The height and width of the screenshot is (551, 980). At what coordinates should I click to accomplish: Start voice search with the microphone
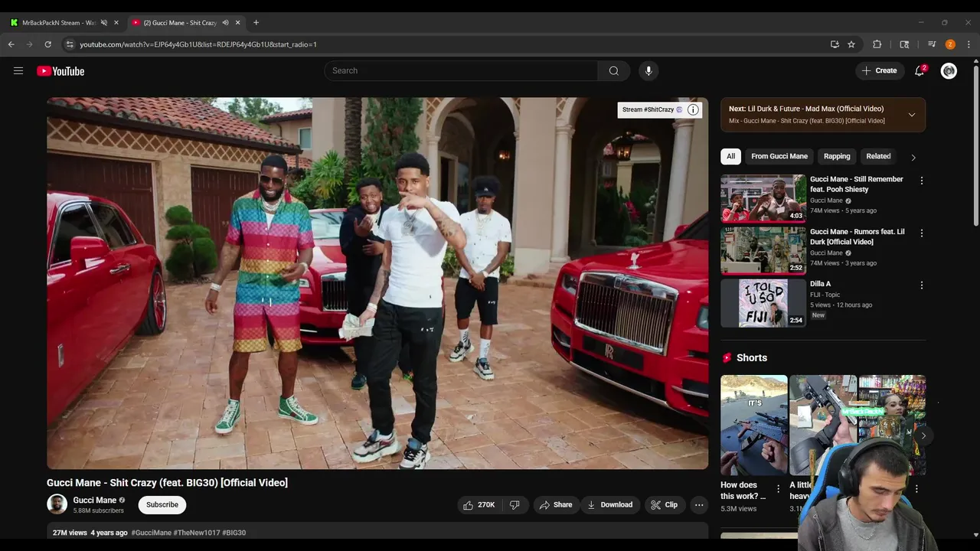pos(648,71)
